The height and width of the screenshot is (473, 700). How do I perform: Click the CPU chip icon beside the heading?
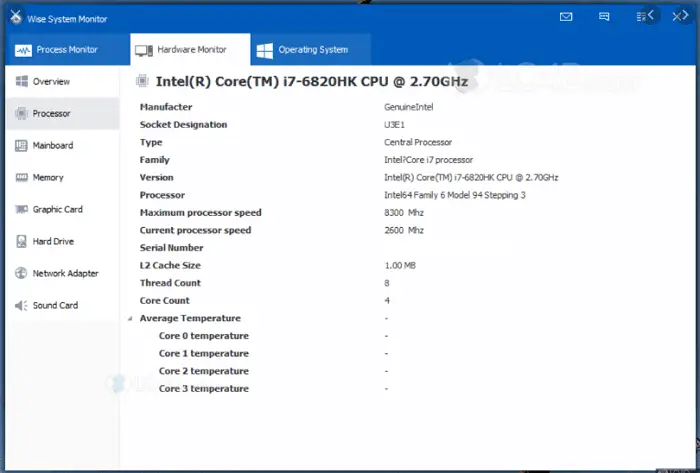pos(142,81)
